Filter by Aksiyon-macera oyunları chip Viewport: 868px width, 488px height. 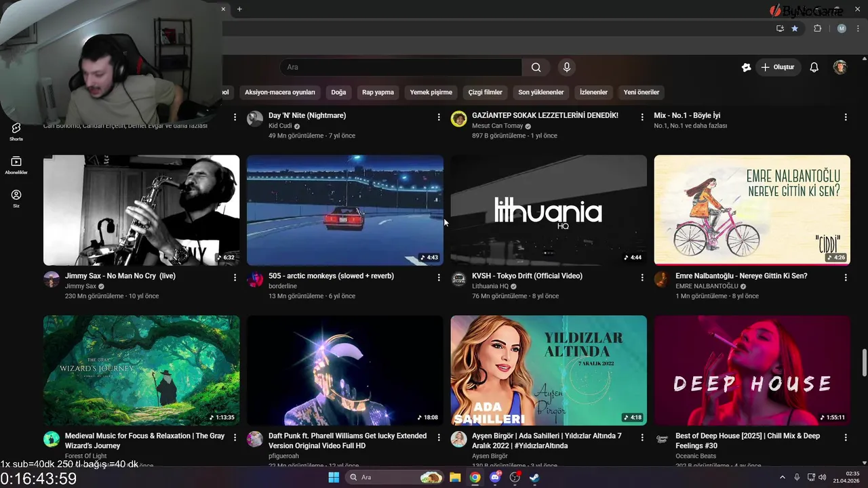tap(280, 92)
